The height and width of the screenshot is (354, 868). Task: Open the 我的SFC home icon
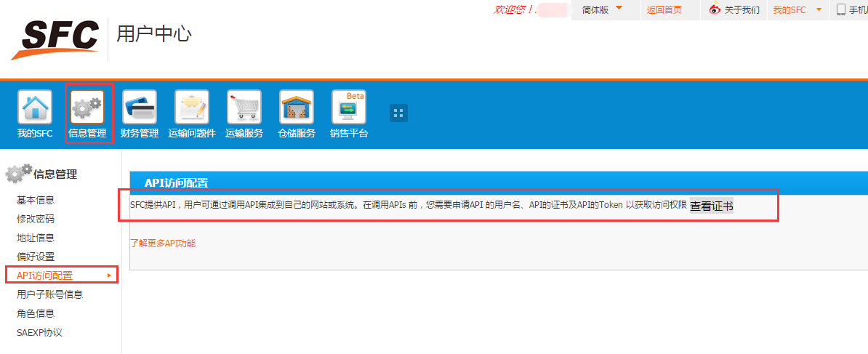35,108
